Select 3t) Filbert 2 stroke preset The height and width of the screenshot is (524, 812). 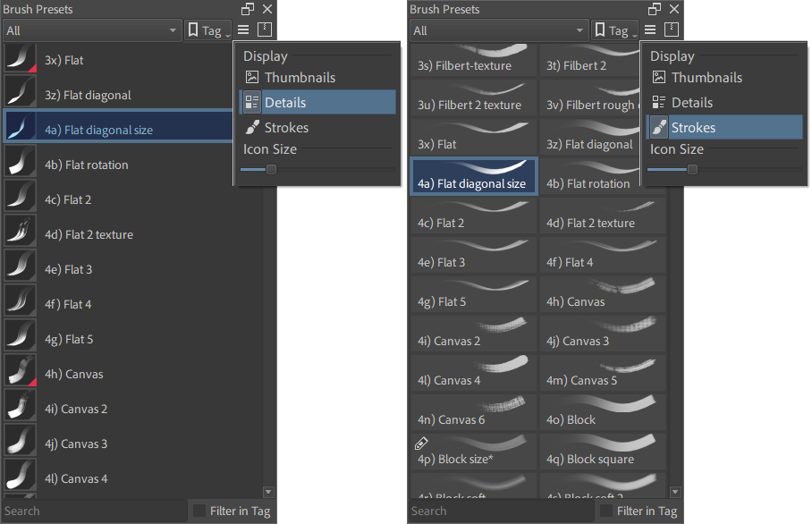click(x=589, y=59)
